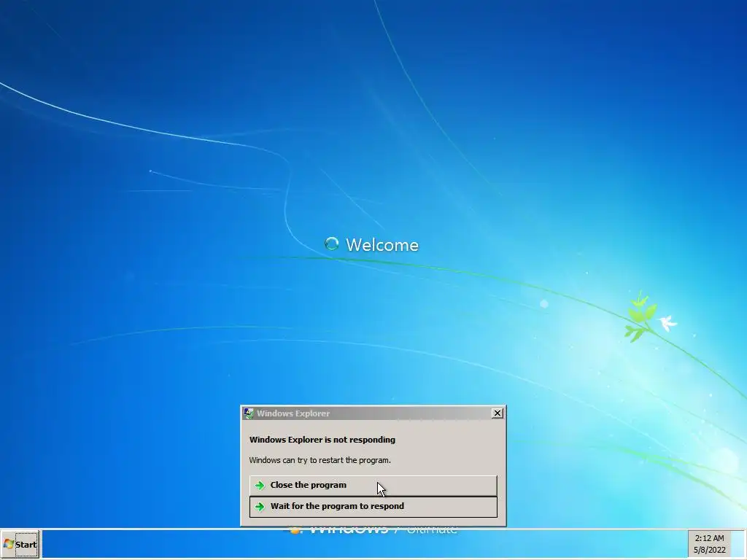Image resolution: width=747 pixels, height=560 pixels.
Task: Click the 'Welcome' text on screen
Action: pyautogui.click(x=382, y=245)
